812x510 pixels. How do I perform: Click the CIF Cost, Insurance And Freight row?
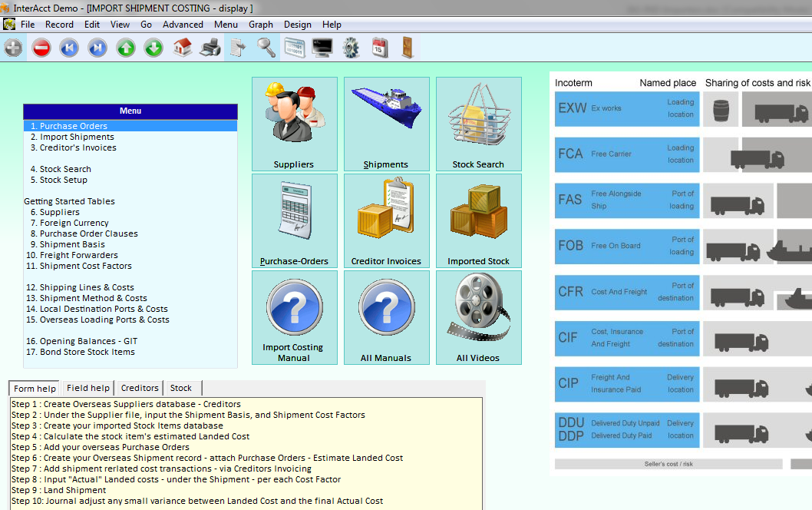coord(626,338)
